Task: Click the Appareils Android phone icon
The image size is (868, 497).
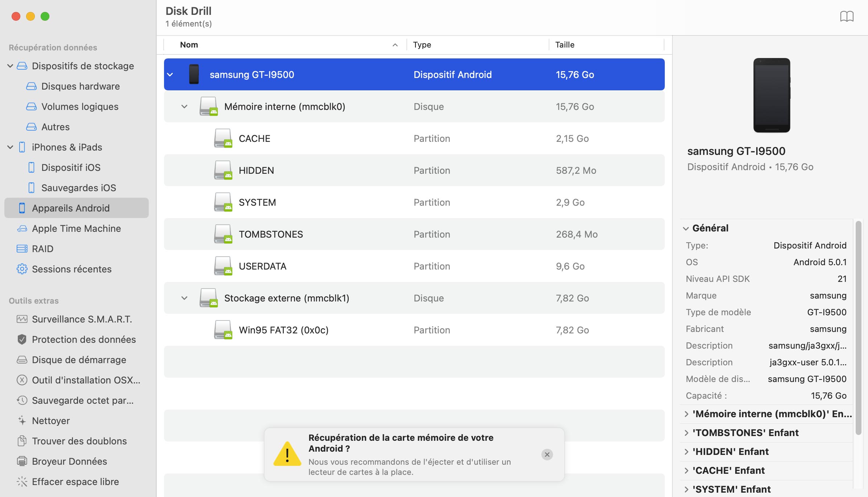Action: click(x=22, y=208)
